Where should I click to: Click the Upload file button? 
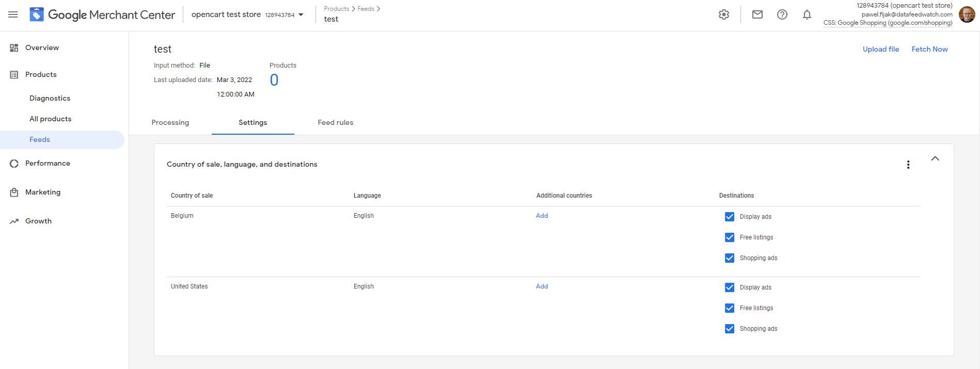(x=881, y=50)
